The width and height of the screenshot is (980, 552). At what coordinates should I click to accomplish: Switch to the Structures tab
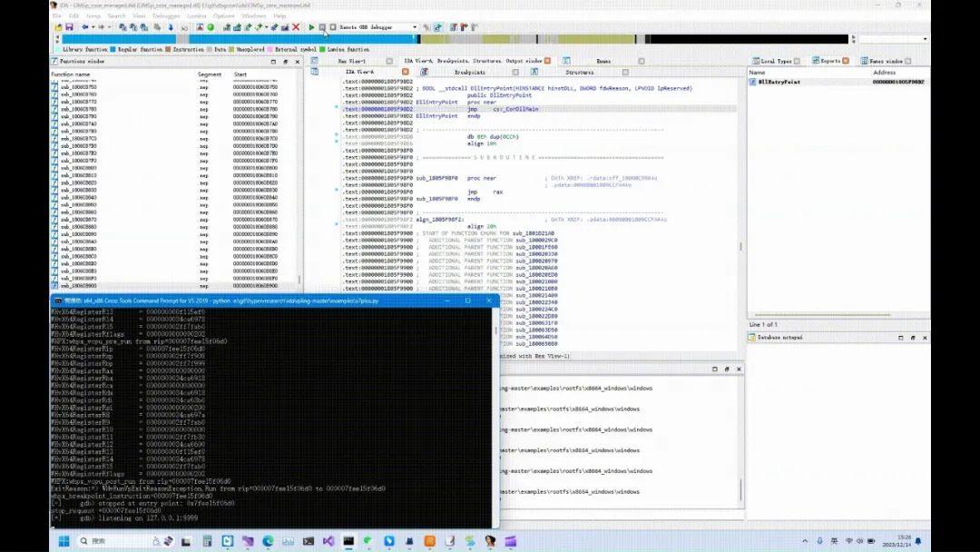point(581,71)
